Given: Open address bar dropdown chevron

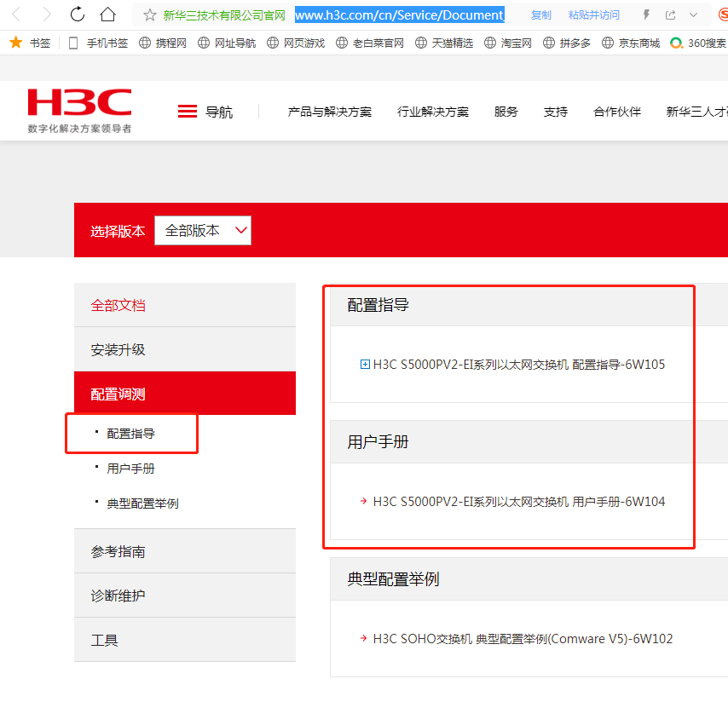Looking at the screenshot, I should pos(694,14).
